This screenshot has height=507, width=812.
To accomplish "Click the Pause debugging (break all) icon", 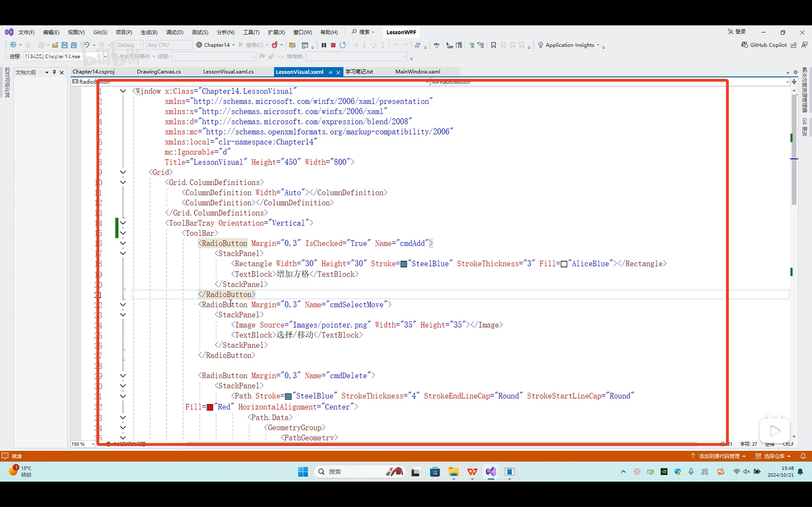I will point(324,45).
